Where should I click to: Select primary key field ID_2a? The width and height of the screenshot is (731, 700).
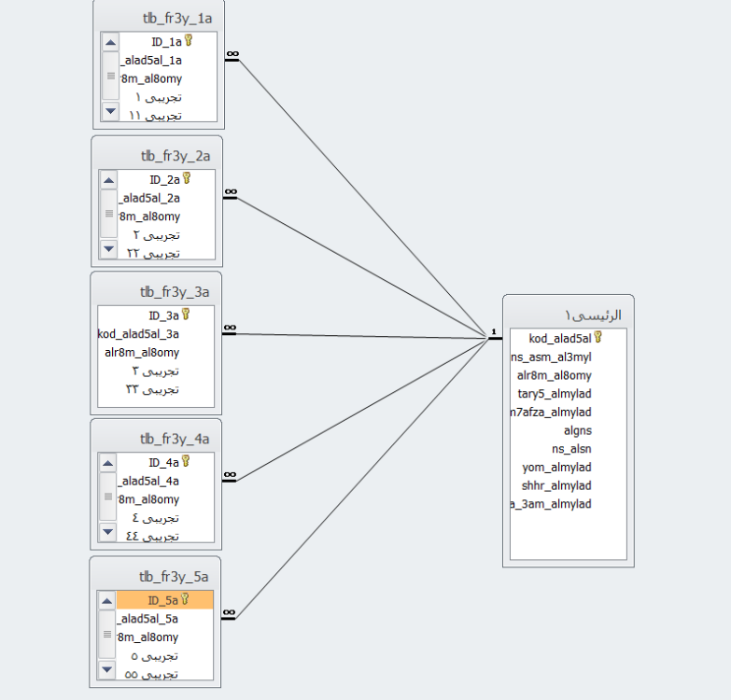pyautogui.click(x=166, y=179)
